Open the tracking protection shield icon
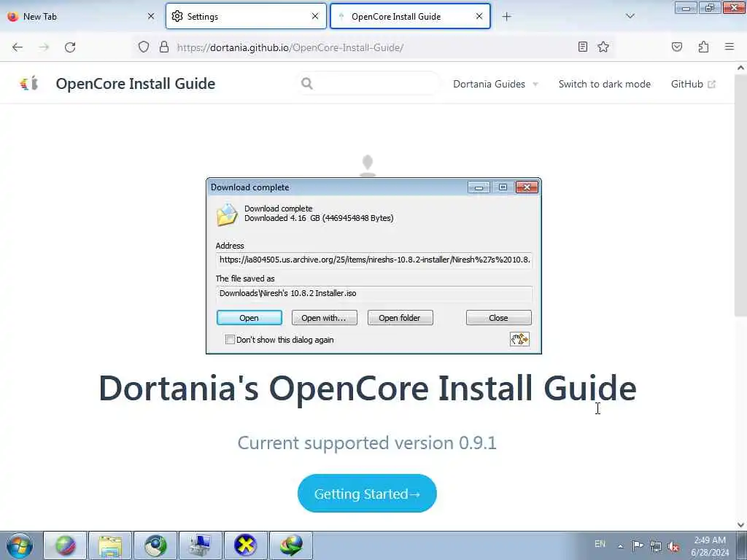Viewport: 747px width, 560px height. click(144, 47)
